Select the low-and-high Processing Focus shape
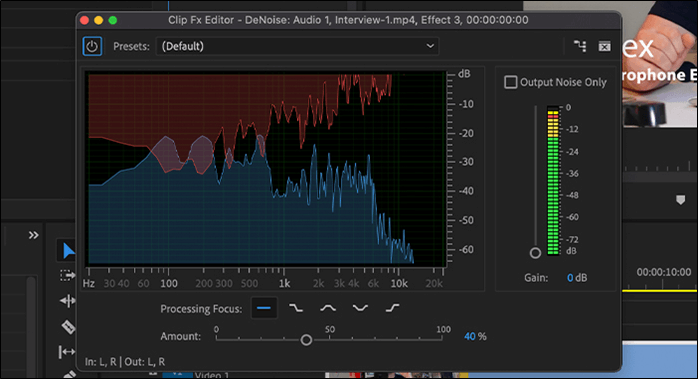The width and height of the screenshot is (698, 379). (360, 308)
